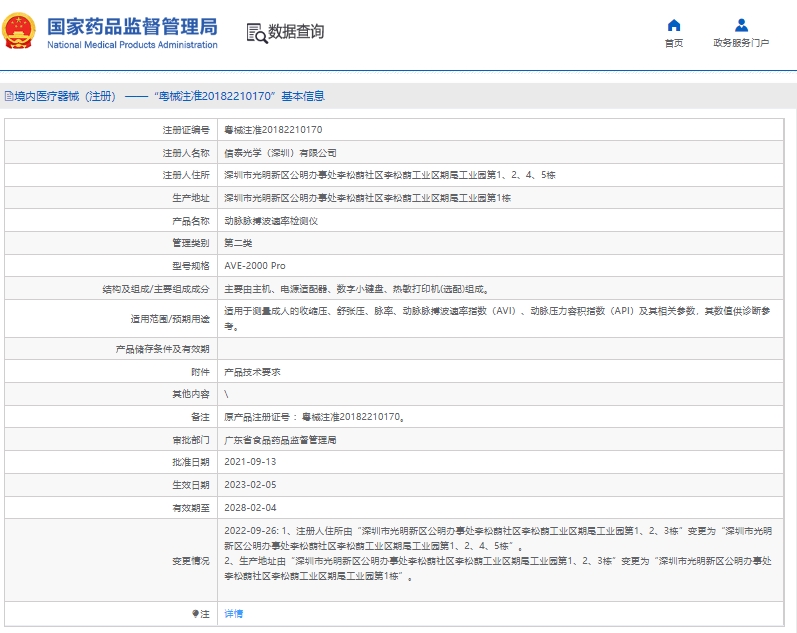
Task: Click the 产品储存条件及有效期 label
Action: coord(162,349)
